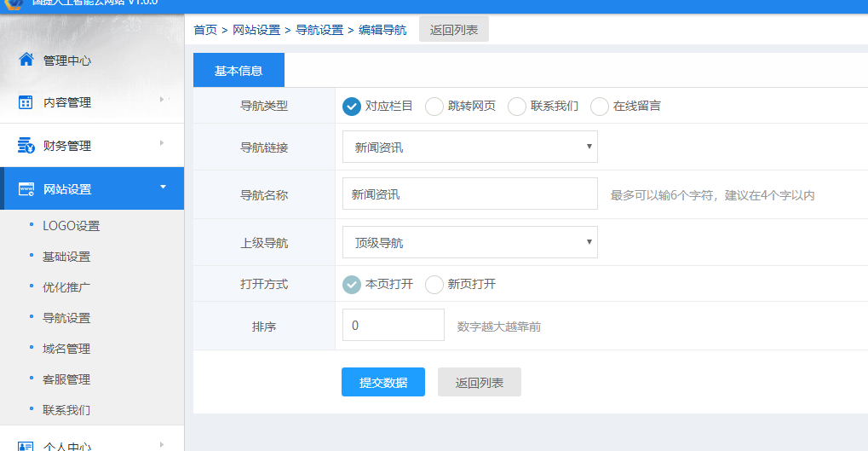Open the 导航链接 dropdown showing 新闻资讯
Image resolution: width=868 pixels, height=451 pixels.
point(469,147)
